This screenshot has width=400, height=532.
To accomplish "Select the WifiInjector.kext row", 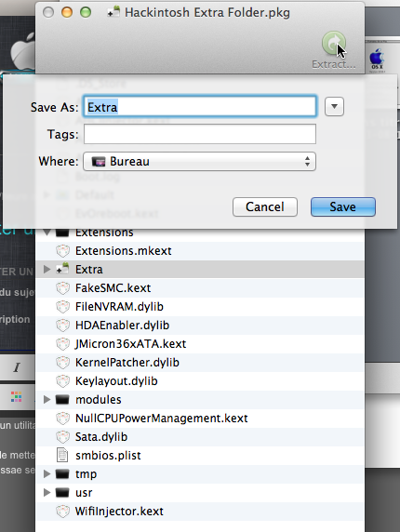I will [200, 512].
